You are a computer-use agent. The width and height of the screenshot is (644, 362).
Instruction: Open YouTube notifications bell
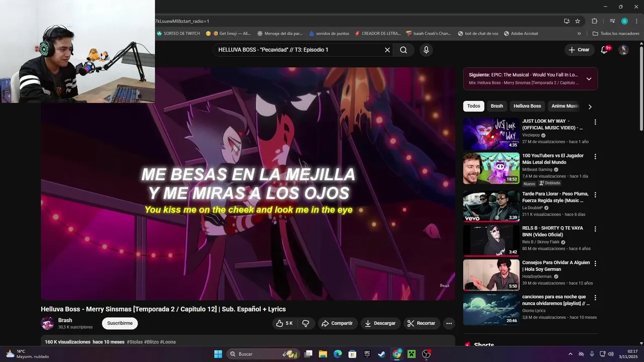tap(605, 50)
